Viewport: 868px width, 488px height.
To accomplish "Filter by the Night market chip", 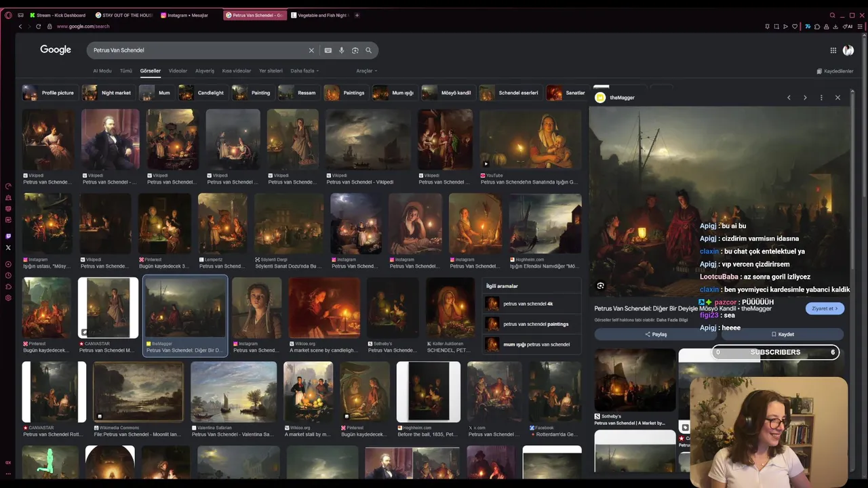I will [x=107, y=93].
